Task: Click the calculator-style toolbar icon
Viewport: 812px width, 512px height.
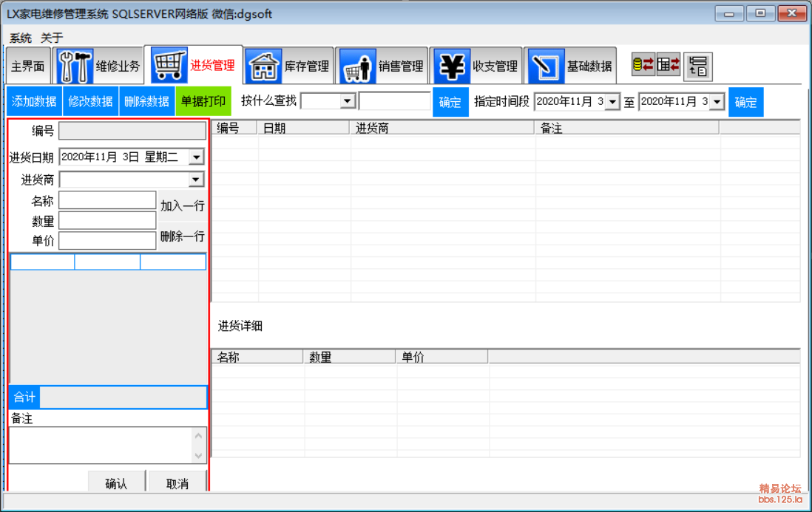Action: click(669, 65)
